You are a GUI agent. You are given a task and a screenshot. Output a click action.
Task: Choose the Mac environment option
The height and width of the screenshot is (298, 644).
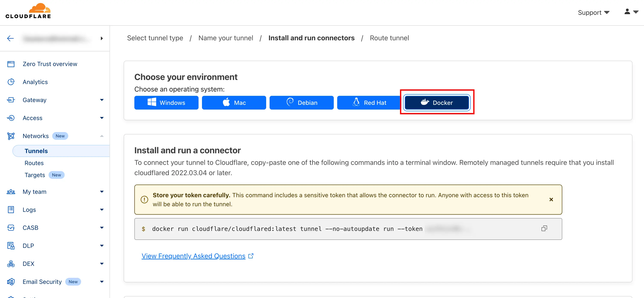234,103
